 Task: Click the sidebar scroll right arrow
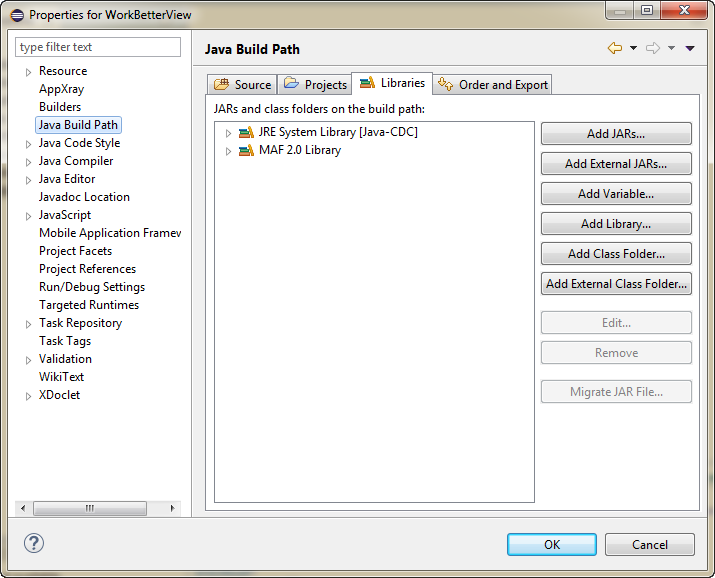(x=172, y=508)
